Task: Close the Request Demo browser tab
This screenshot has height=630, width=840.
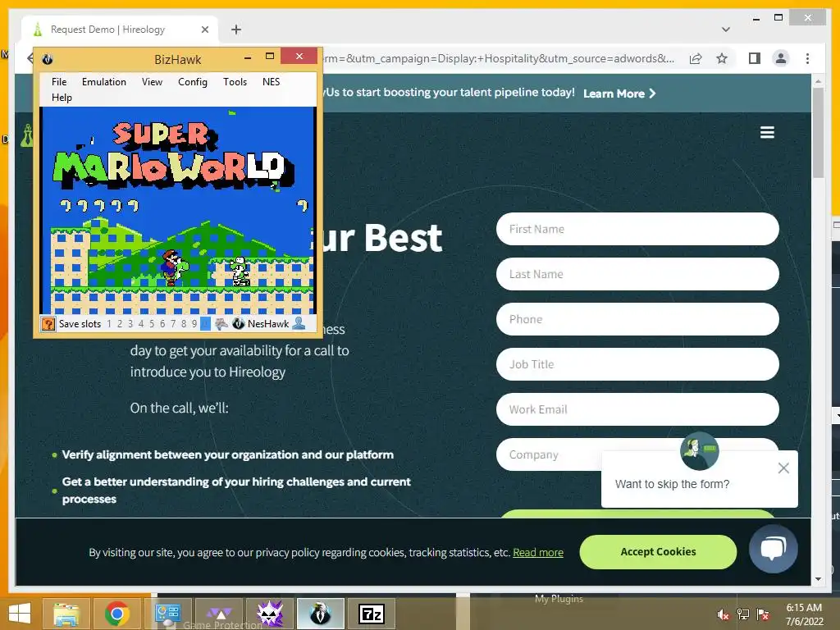Action: pos(204,30)
